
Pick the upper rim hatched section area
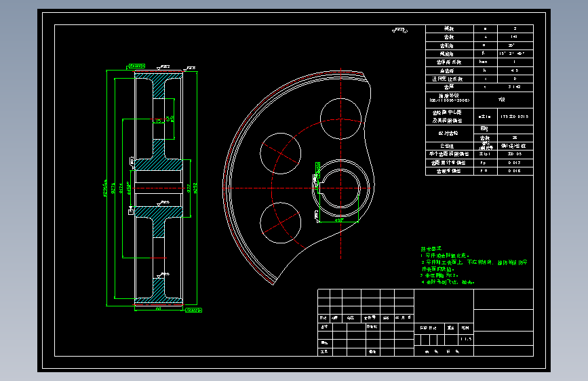[x=159, y=85]
